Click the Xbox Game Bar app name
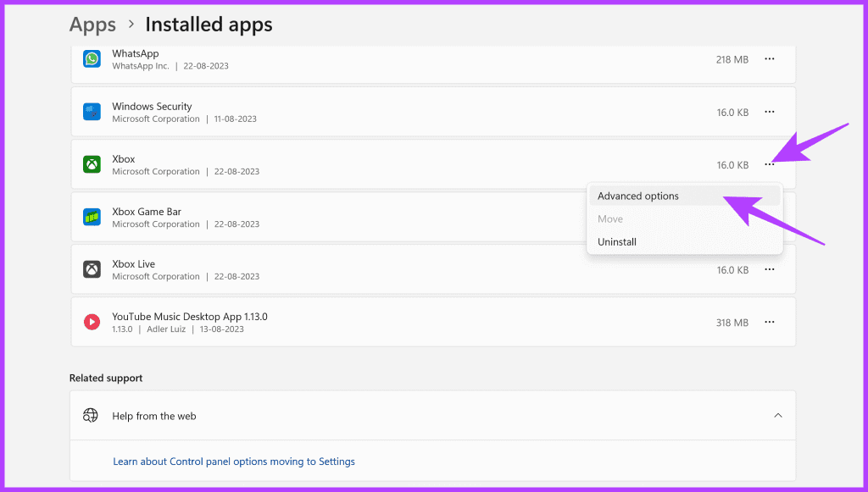The width and height of the screenshot is (868, 492). [146, 211]
